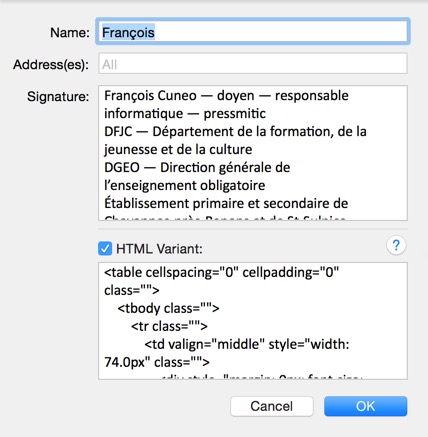Open the help question mark button
This screenshot has width=428, height=437.
(396, 246)
